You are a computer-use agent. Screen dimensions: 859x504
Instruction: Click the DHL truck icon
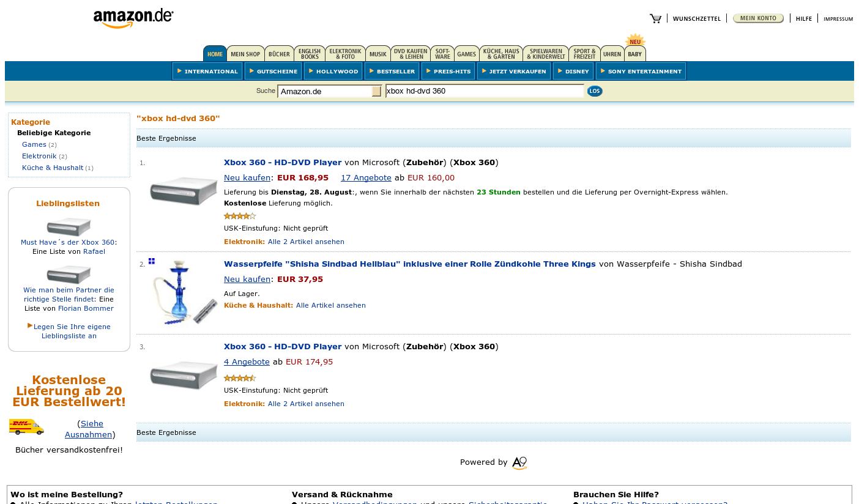coord(26,426)
